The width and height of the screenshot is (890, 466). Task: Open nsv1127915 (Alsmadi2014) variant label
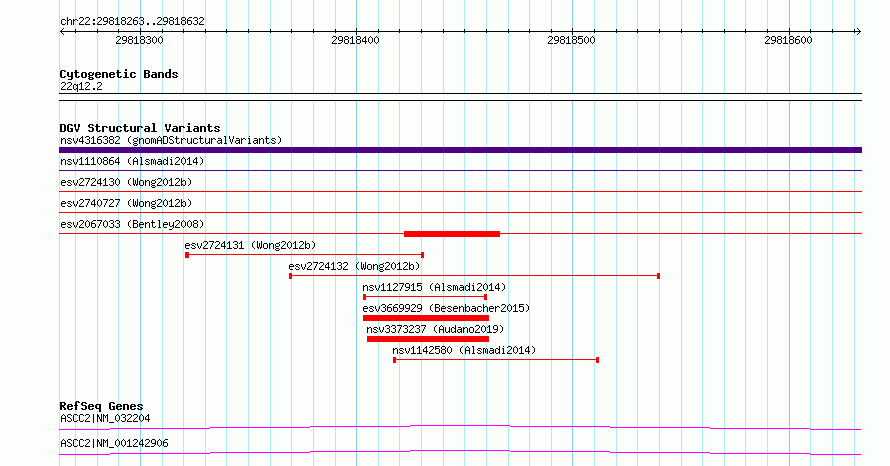point(434,287)
